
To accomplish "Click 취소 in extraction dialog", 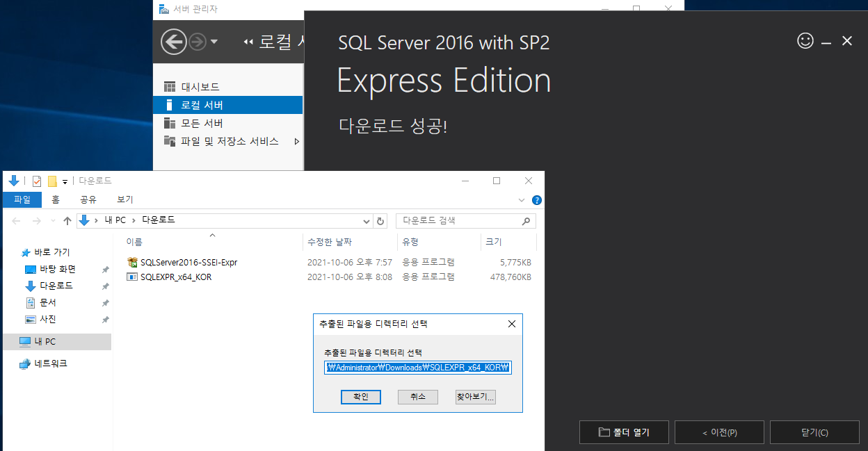I will tap(418, 397).
